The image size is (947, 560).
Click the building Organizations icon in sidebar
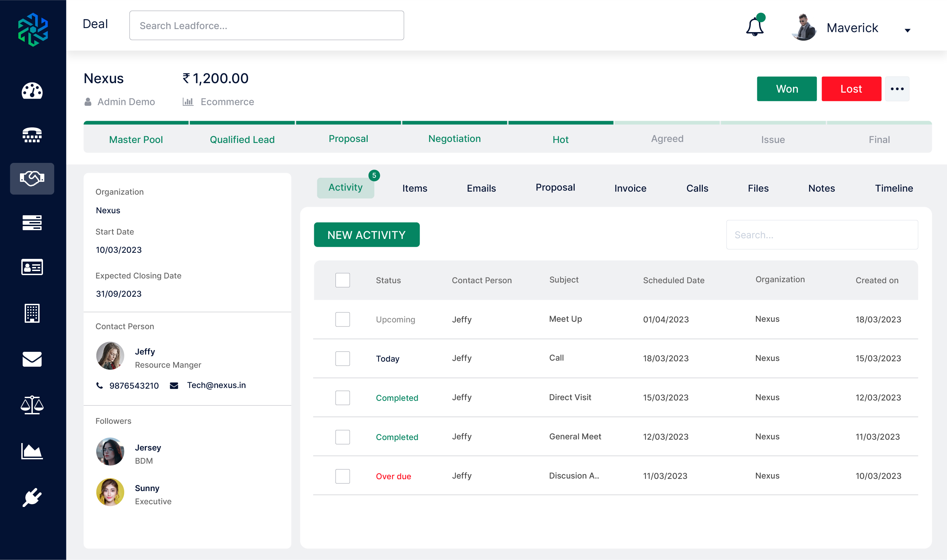coord(32,313)
